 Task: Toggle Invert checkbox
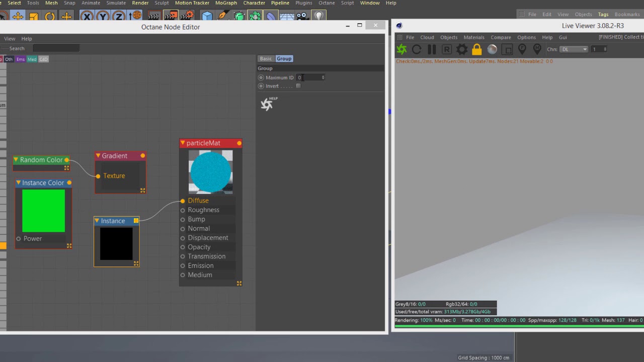click(x=298, y=86)
